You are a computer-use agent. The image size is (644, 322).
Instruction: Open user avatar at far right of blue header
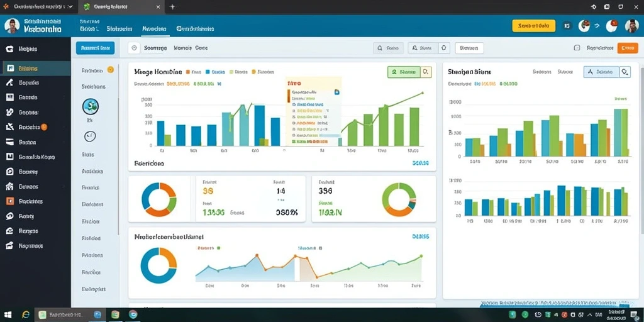pyautogui.click(x=631, y=26)
